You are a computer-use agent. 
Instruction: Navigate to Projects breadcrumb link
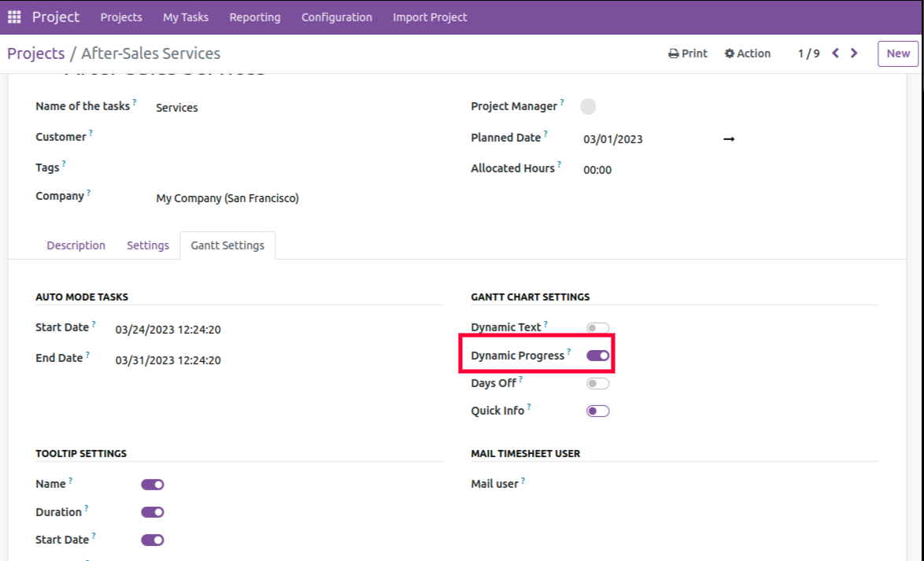tap(35, 54)
